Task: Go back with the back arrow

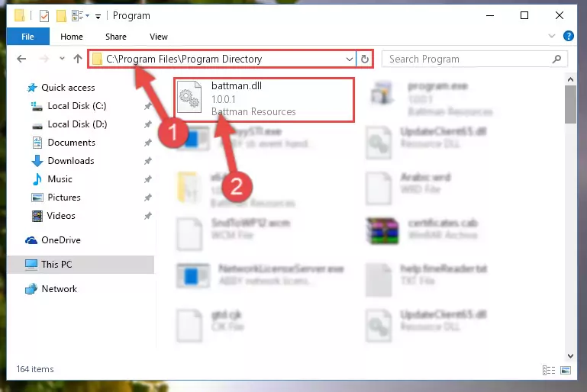Action: [21, 59]
